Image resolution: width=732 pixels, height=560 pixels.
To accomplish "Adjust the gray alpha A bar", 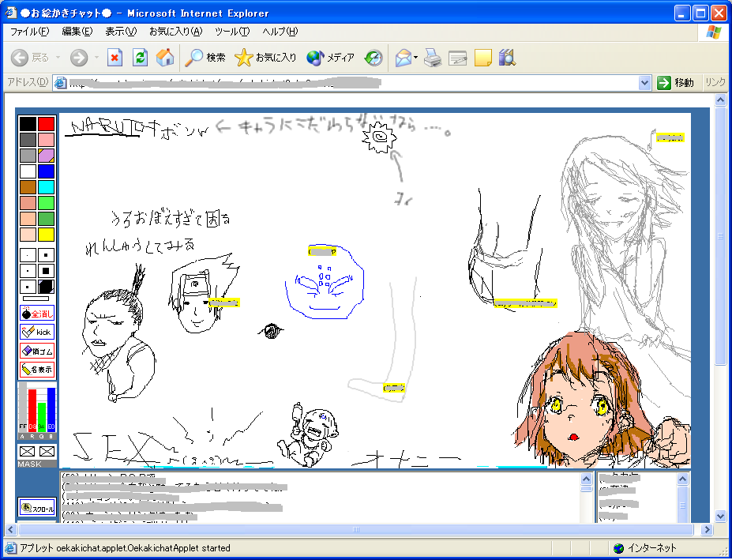I will tap(23, 408).
